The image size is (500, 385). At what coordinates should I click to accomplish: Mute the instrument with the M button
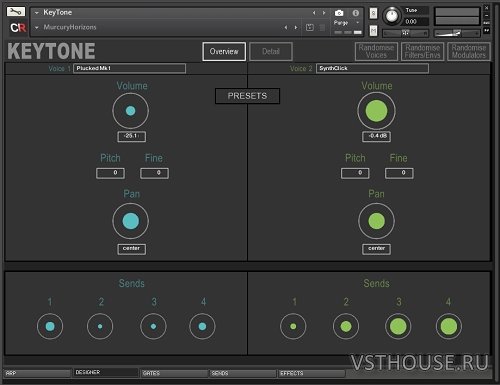pos(373,31)
